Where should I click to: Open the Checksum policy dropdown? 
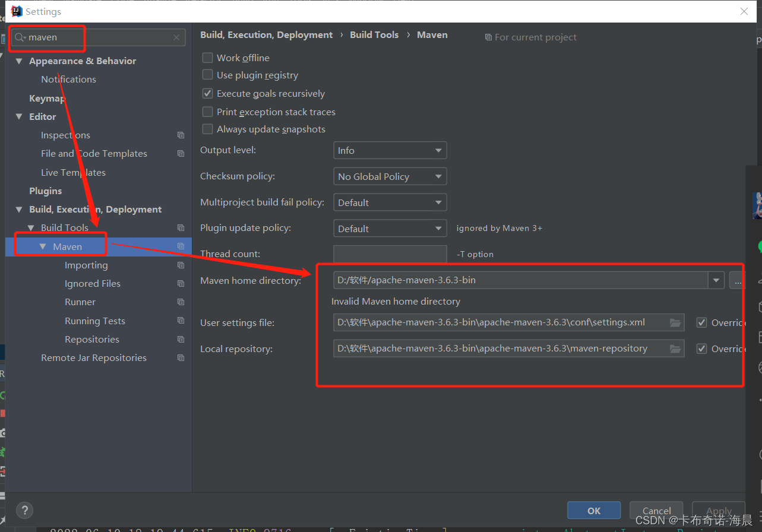[390, 176]
